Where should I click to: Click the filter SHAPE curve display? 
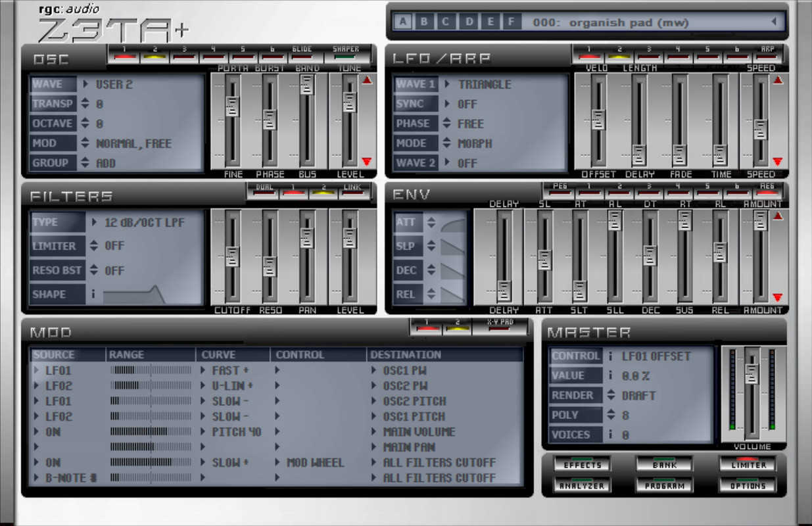click(135, 294)
